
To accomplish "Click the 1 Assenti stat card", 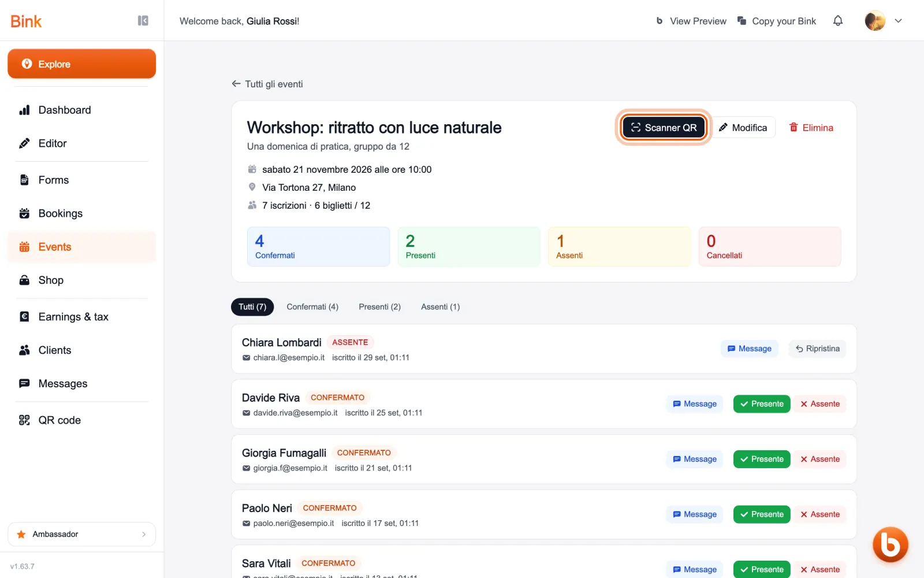I will coord(619,247).
